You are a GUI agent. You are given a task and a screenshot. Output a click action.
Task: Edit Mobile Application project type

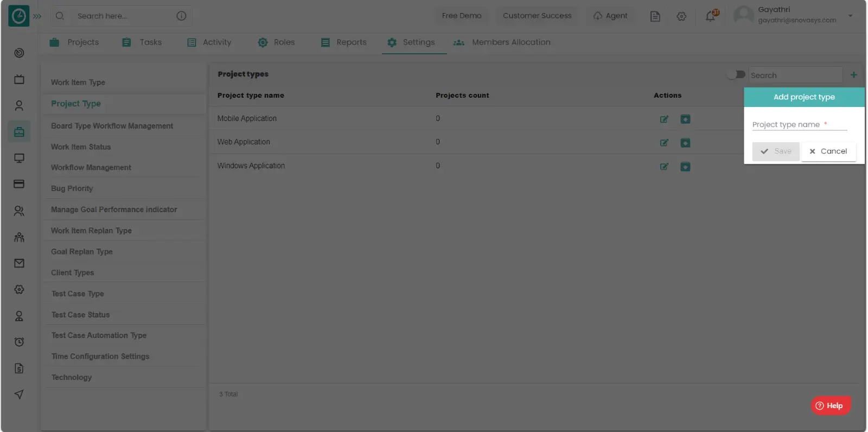click(x=664, y=119)
